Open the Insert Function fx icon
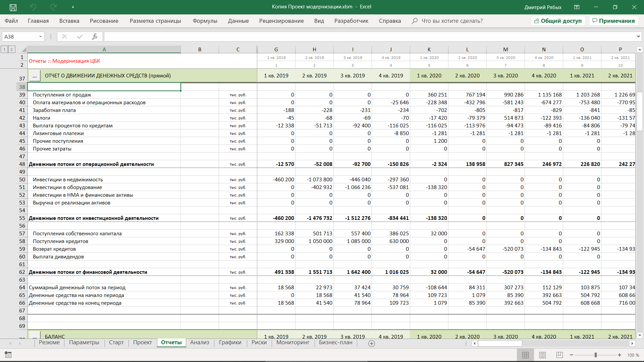Screen dimensions: 644x362 pyautogui.click(x=95, y=37)
